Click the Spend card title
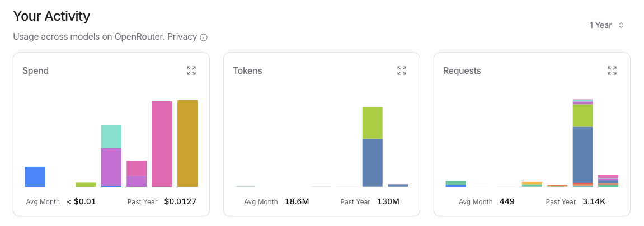The image size is (644, 226). (35, 71)
